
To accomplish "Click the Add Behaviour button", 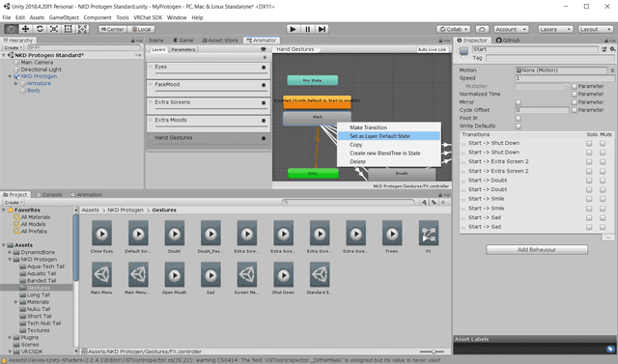I will click(537, 249).
